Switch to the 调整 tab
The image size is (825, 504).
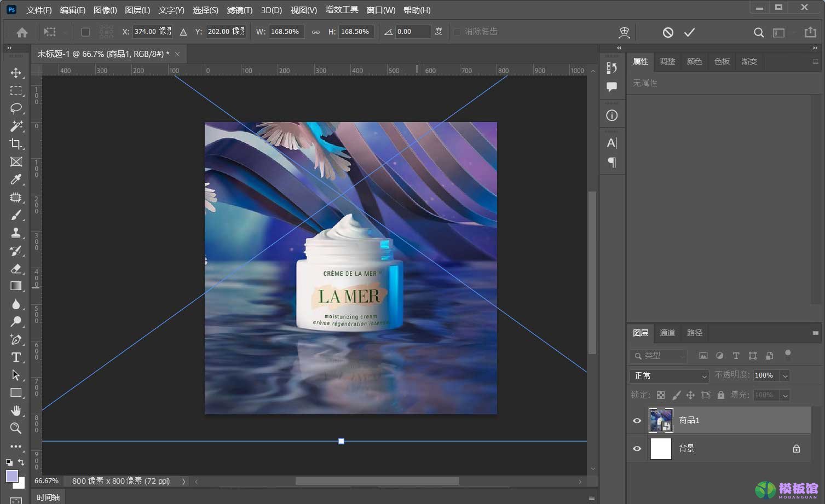[667, 61]
